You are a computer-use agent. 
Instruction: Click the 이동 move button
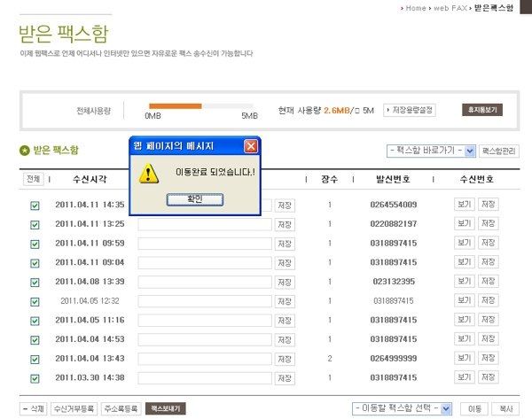coord(474,409)
